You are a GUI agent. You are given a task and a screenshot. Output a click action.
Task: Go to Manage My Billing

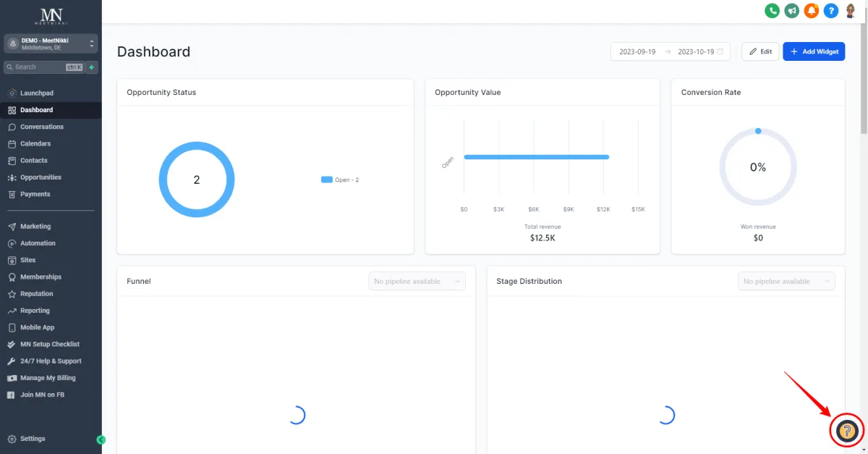click(48, 378)
